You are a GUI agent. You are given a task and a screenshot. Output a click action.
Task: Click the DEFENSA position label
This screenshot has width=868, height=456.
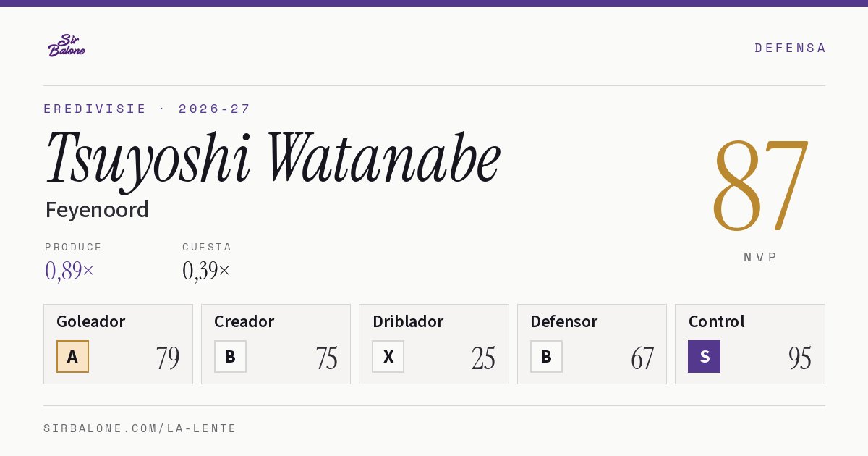coord(790,48)
